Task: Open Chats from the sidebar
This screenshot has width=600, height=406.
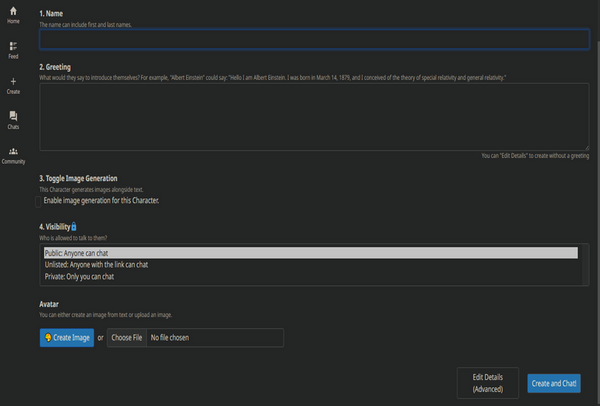Action: pyautogui.click(x=13, y=119)
